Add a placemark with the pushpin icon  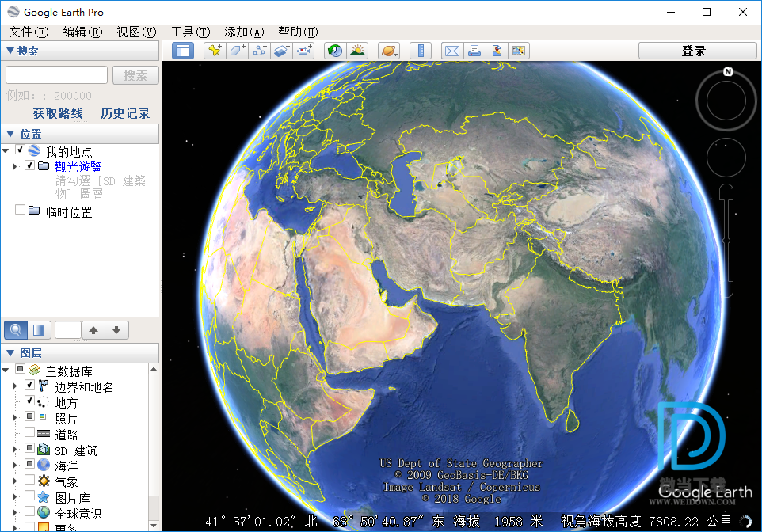click(215, 51)
